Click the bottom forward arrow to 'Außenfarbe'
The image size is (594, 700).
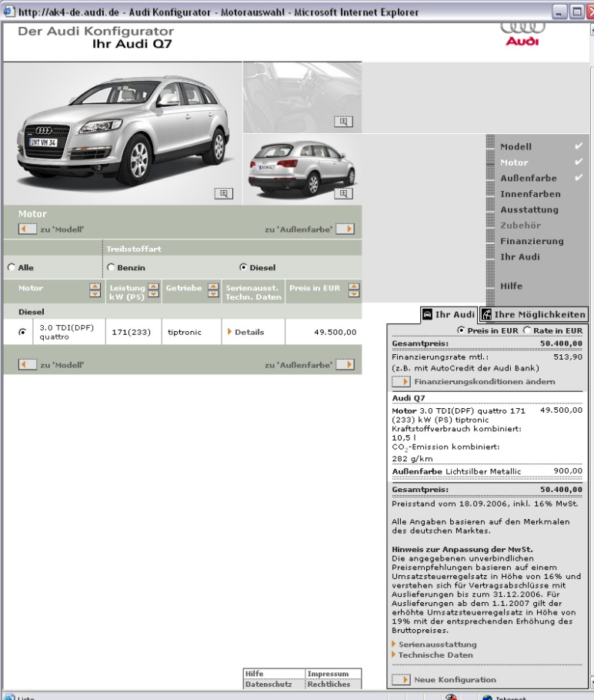click(345, 364)
